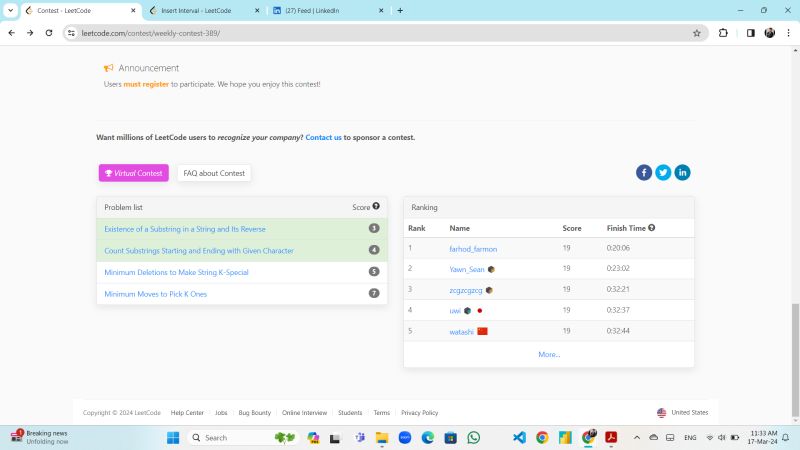The image size is (800, 450).
Task: Open the Help Center footer link
Action: 187,413
